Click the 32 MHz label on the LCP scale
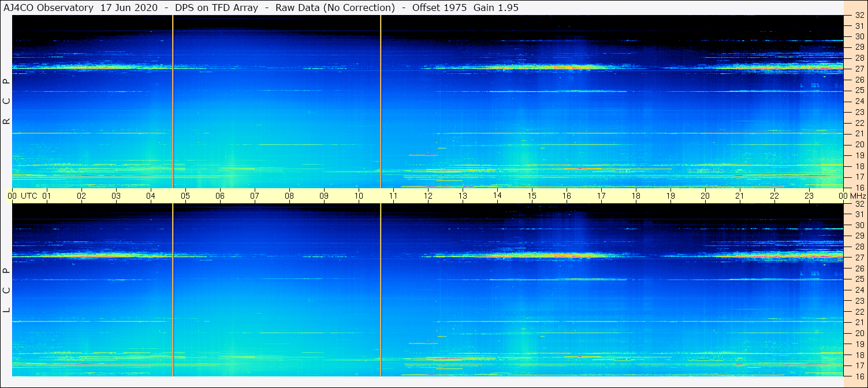The width and height of the screenshot is (868, 388). tap(859, 204)
